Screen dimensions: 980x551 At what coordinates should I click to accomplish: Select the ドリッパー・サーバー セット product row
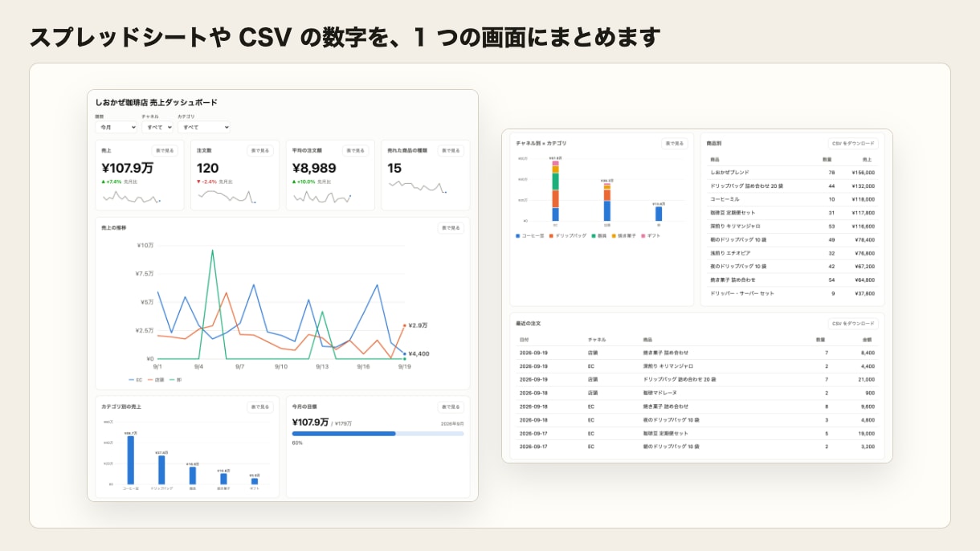[792, 293]
